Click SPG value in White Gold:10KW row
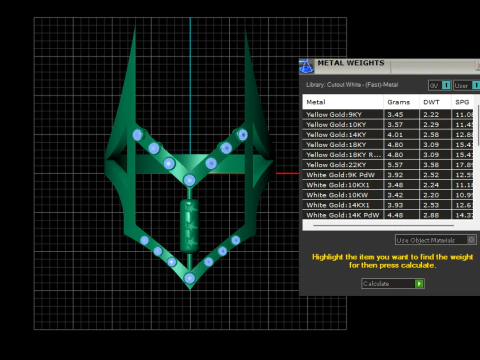 point(463,195)
